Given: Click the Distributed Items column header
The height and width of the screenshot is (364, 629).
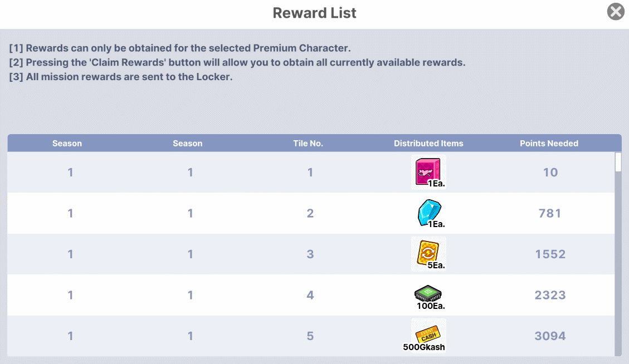Looking at the screenshot, I should click(x=428, y=143).
